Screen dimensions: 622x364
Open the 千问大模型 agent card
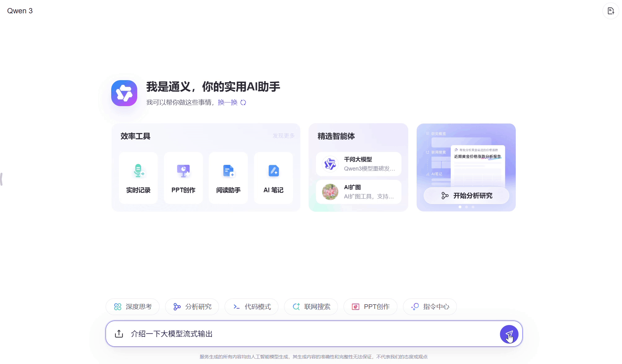click(359, 164)
